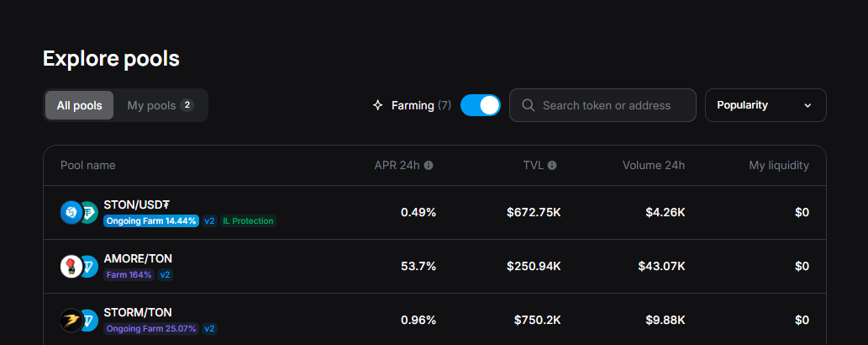
Task: Sort by the Volume 24h column header
Action: (x=653, y=166)
